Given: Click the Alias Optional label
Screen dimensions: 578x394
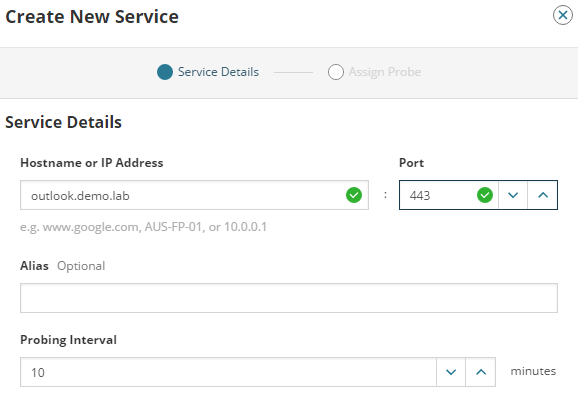Looking at the screenshot, I should 63,266.
